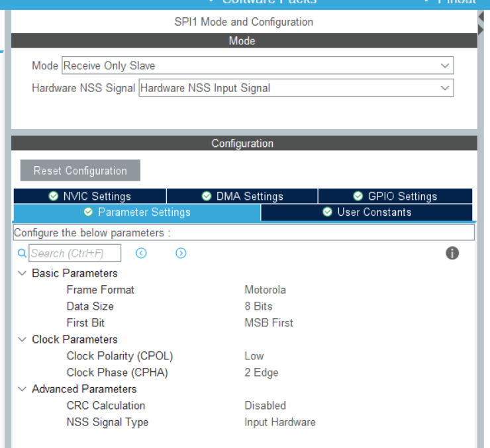Switch to the NVIC Settings tab
Screen dimensions: 490x448
coord(90,197)
